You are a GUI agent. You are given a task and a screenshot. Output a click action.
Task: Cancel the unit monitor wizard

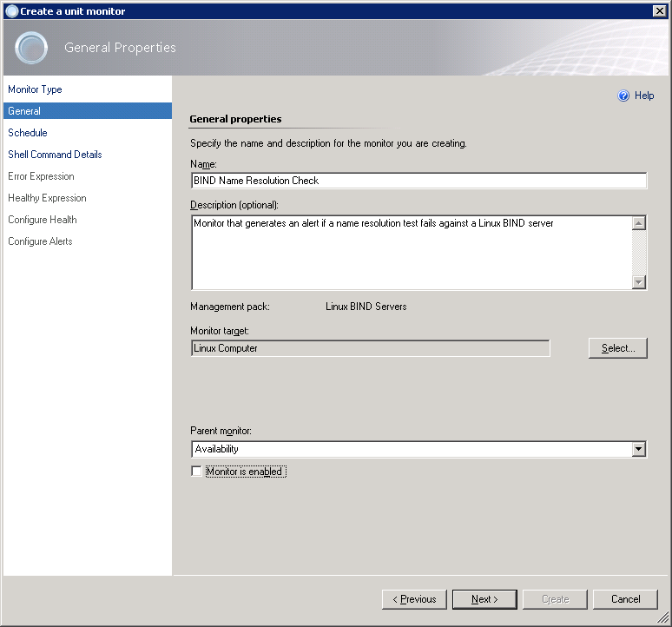coord(625,599)
